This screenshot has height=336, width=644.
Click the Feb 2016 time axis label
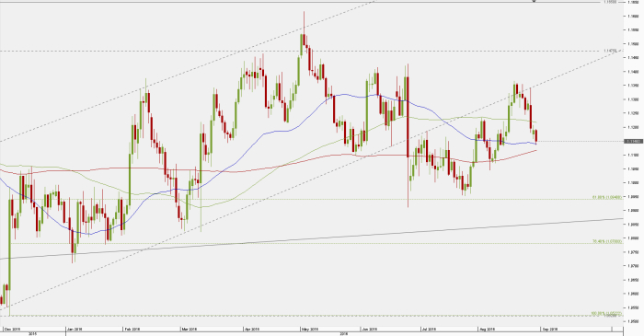(132, 329)
